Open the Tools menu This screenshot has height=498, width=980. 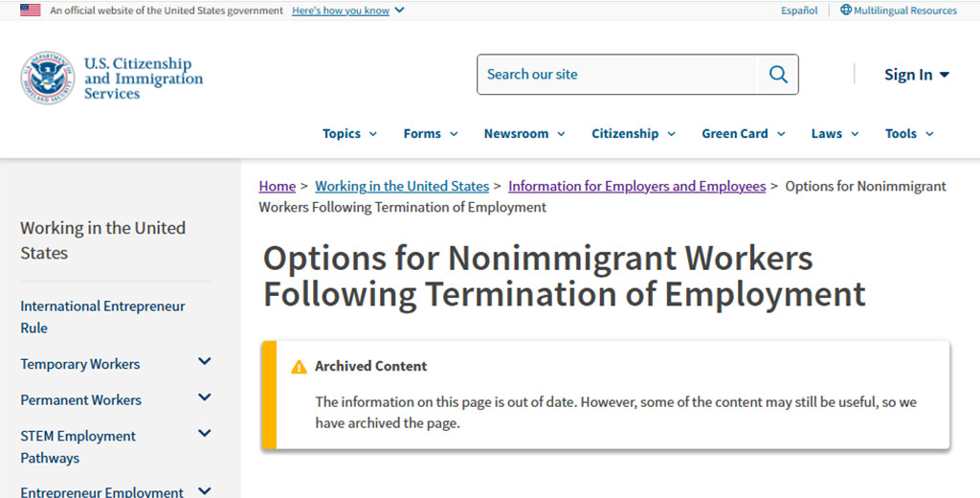908,134
